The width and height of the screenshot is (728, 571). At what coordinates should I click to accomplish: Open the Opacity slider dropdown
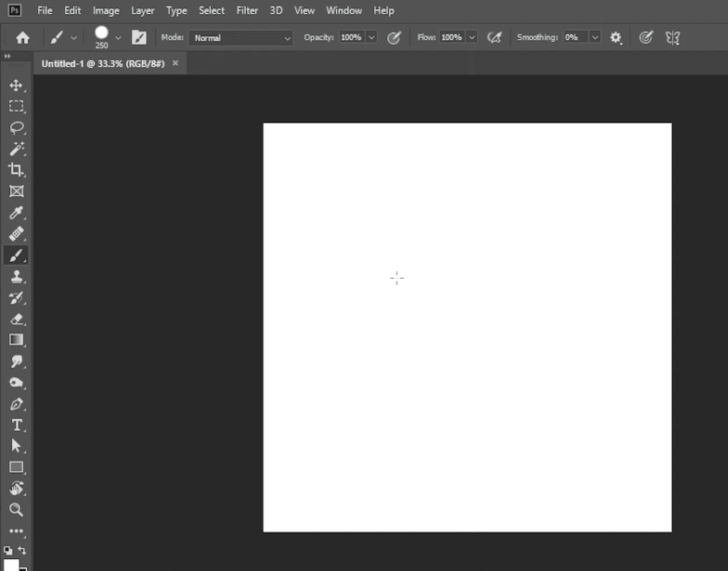(x=372, y=38)
